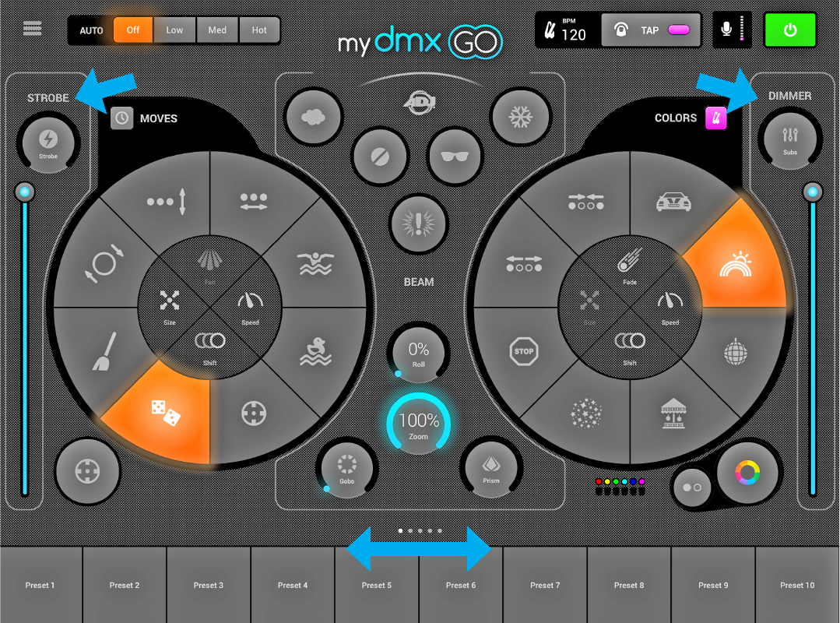
Task: Select the outward arrows color chase
Action: point(523,264)
